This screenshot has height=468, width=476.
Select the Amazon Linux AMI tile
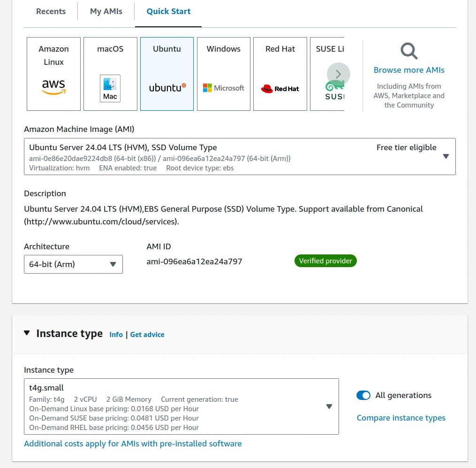54,74
